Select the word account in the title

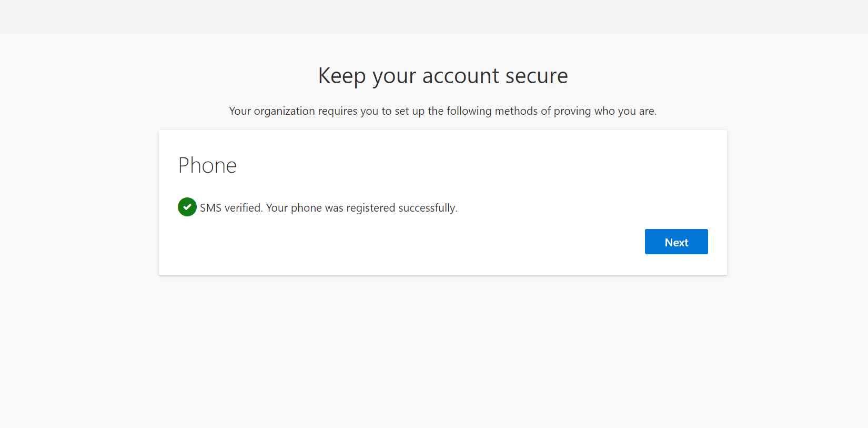tap(460, 76)
